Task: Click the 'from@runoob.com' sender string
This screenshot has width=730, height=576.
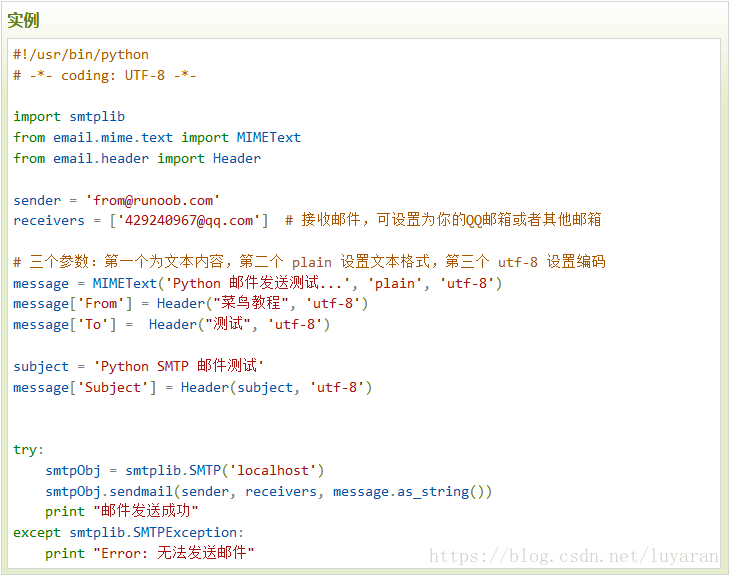Action: click(153, 200)
